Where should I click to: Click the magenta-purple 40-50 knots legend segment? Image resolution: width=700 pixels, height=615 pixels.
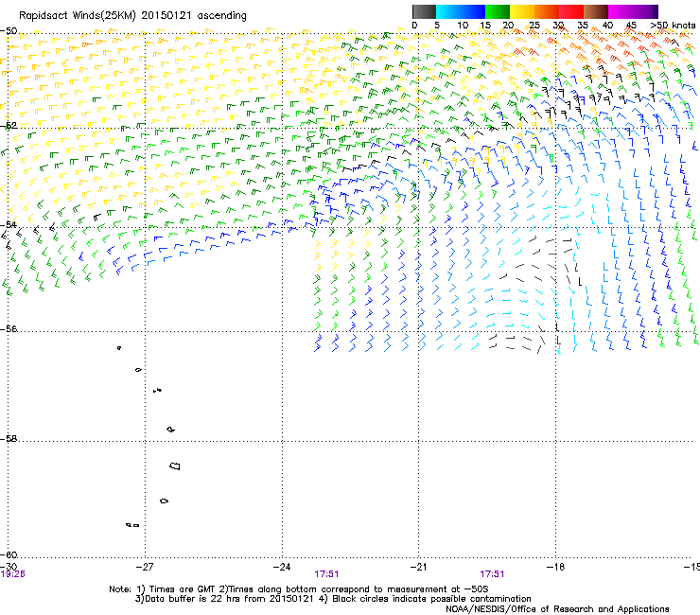click(x=633, y=11)
